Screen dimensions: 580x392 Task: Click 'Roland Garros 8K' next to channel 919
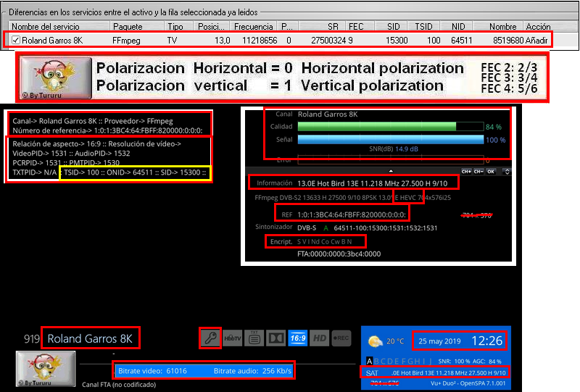90,339
